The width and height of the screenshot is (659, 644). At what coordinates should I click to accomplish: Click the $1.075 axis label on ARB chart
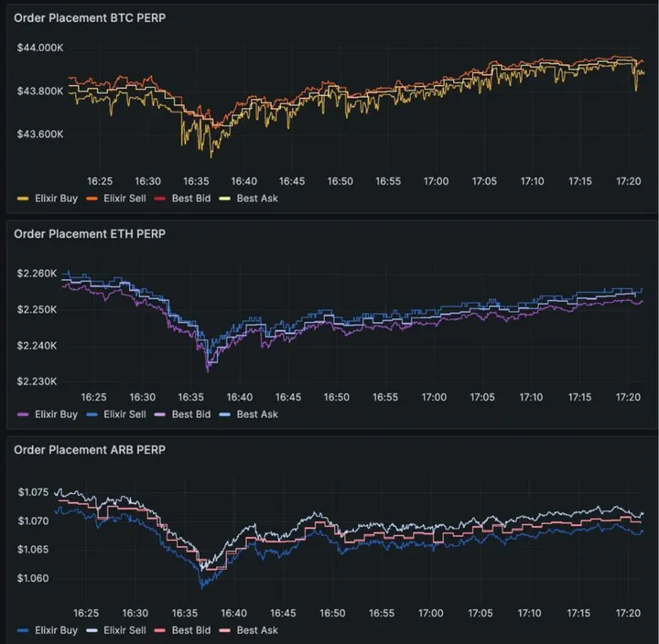(x=33, y=492)
